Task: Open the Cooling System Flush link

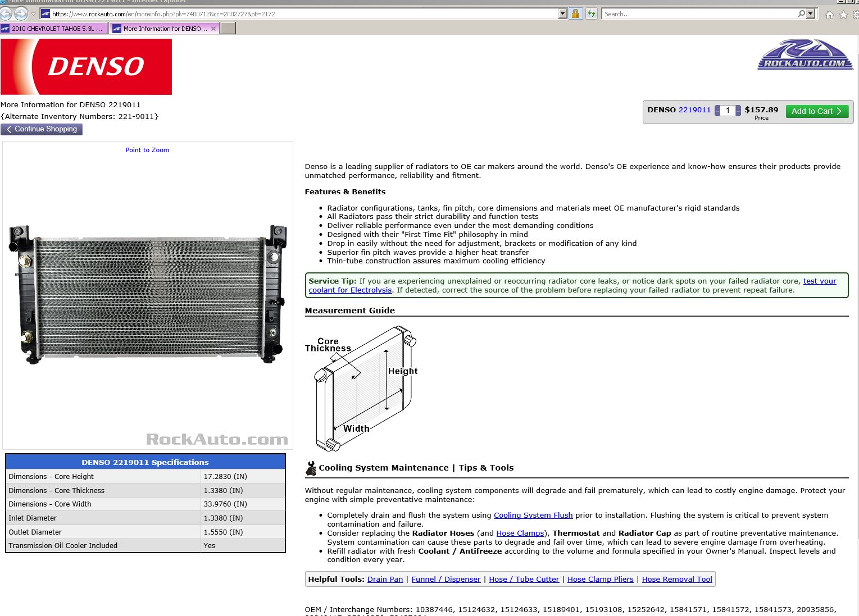Action: coord(533,515)
